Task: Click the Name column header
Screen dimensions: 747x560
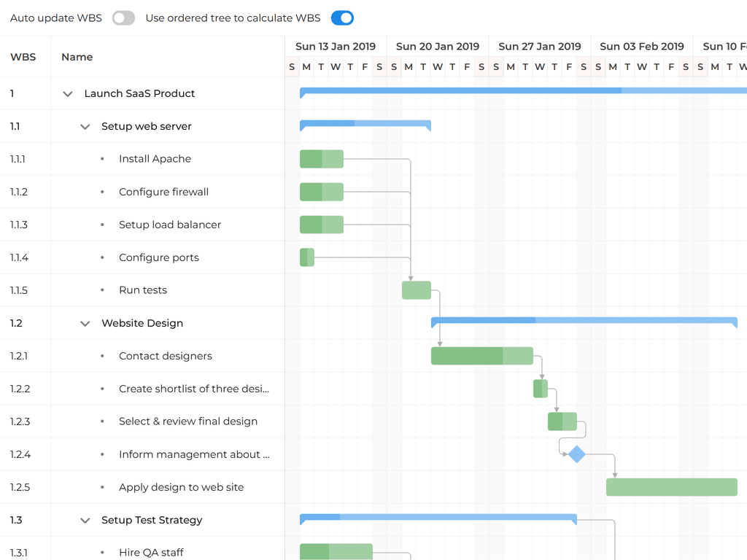Action: [77, 57]
